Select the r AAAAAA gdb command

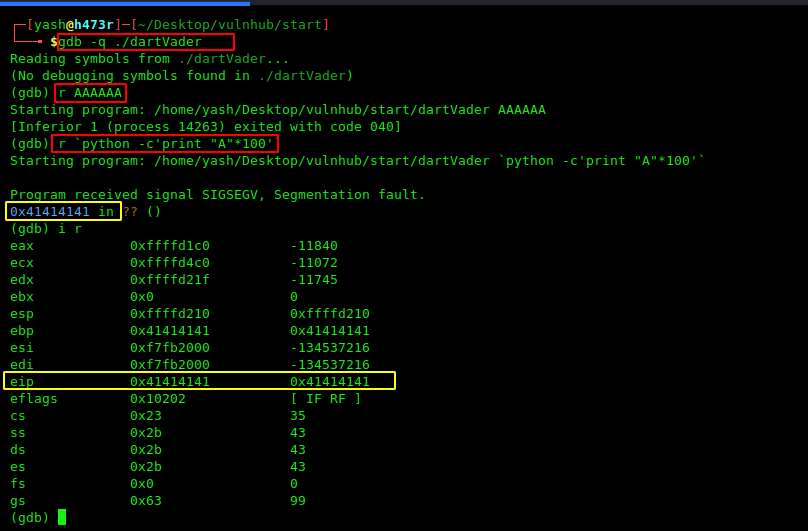(x=90, y=93)
